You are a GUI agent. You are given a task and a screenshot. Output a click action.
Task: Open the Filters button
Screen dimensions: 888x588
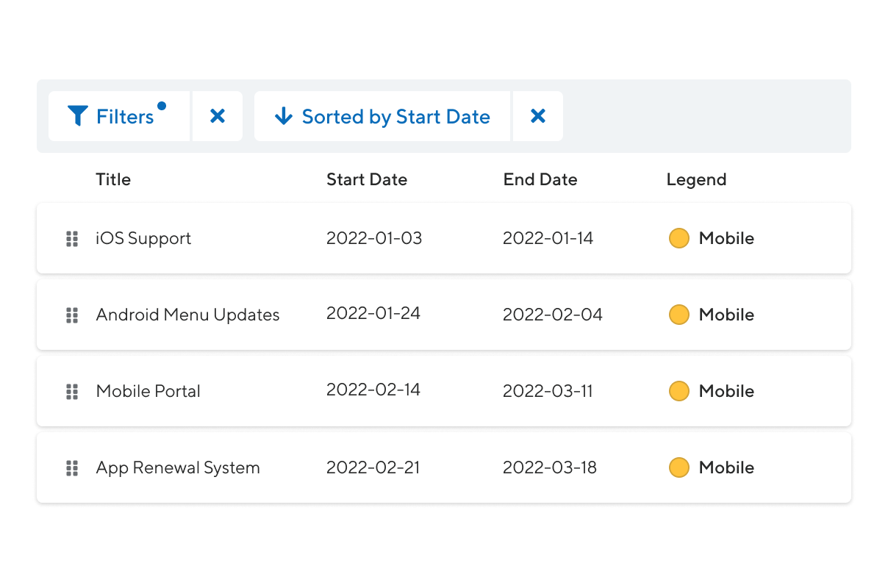coord(119,116)
